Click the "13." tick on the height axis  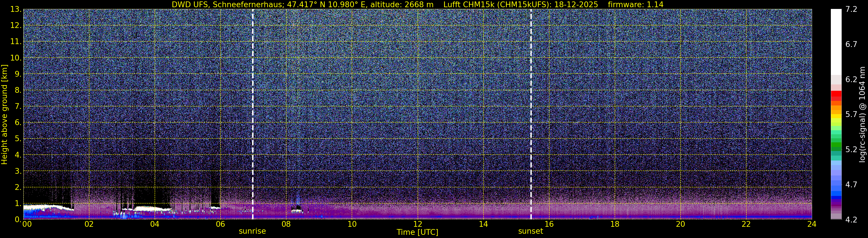click(16, 10)
